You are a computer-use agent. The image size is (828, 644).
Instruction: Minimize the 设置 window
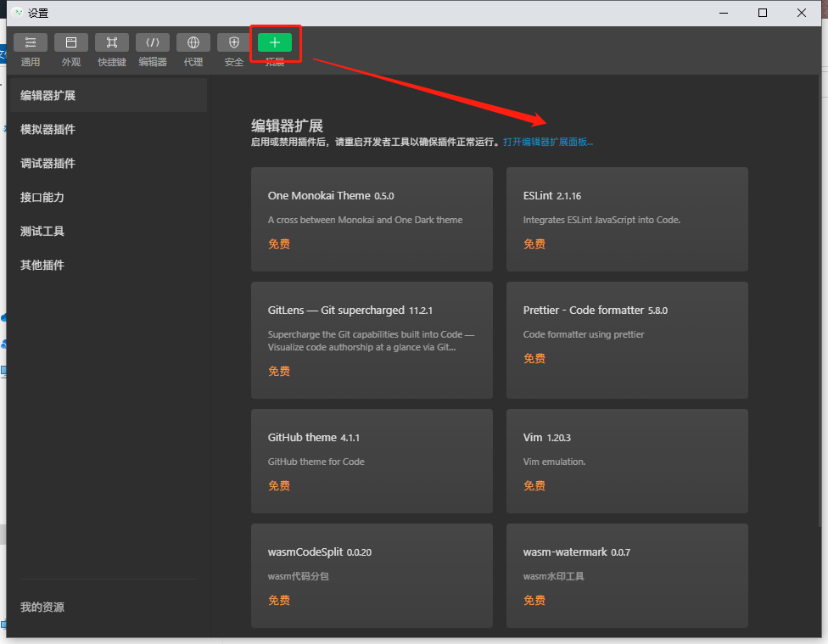pos(724,13)
